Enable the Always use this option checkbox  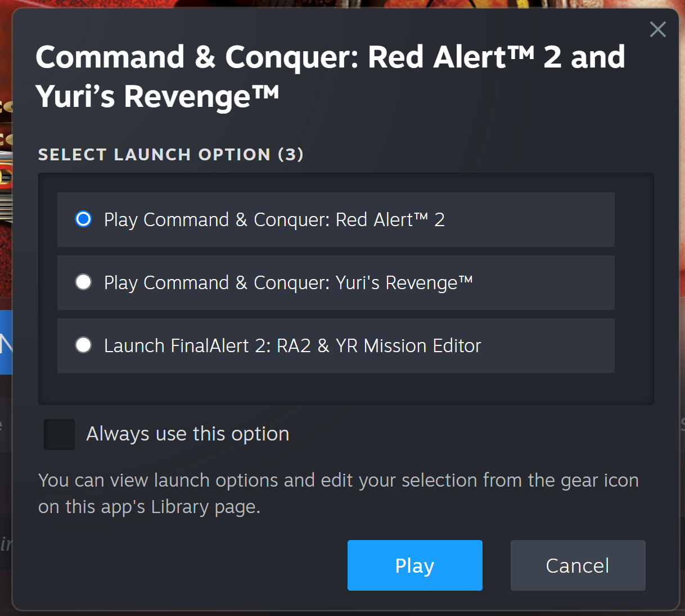pos(60,434)
